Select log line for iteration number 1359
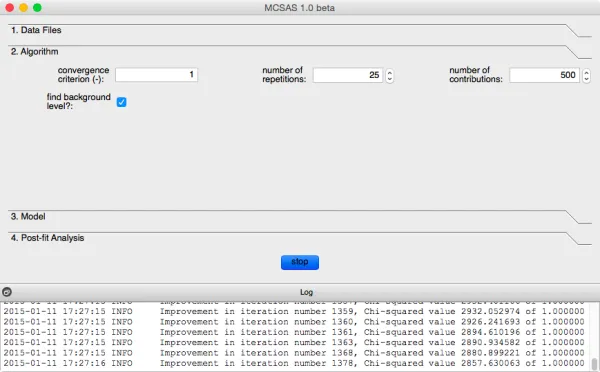The image size is (600, 372). (x=294, y=312)
